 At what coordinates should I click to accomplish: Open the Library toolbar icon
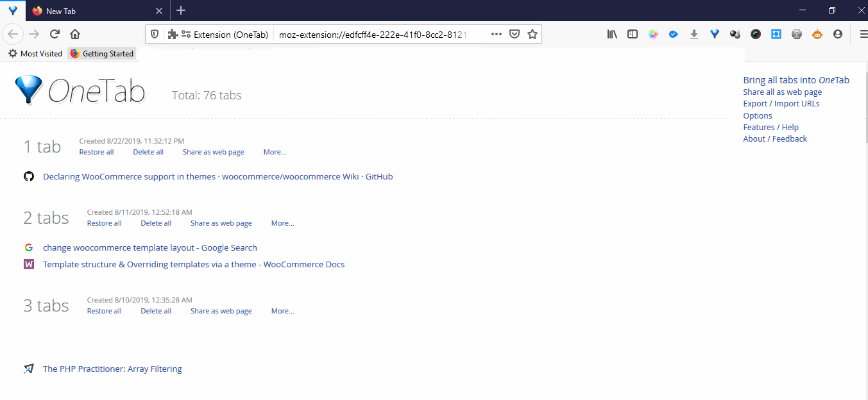(611, 34)
